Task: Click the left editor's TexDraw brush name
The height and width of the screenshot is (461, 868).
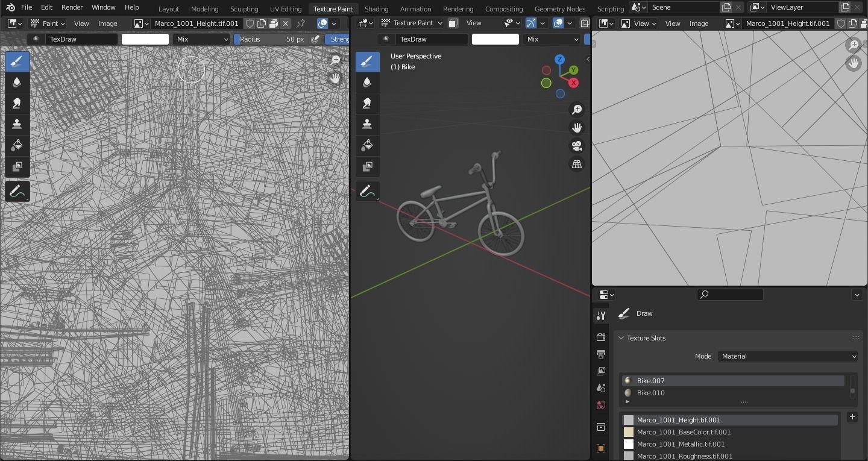Action: click(81, 39)
